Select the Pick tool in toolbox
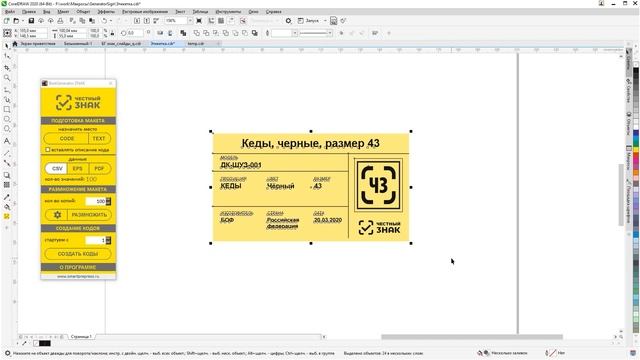This screenshot has height=360, width=640. [7, 46]
